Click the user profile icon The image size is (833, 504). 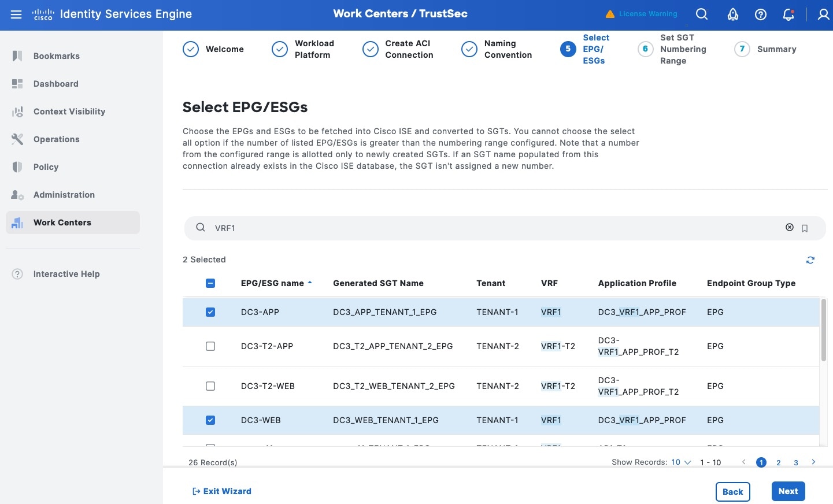[x=823, y=14]
